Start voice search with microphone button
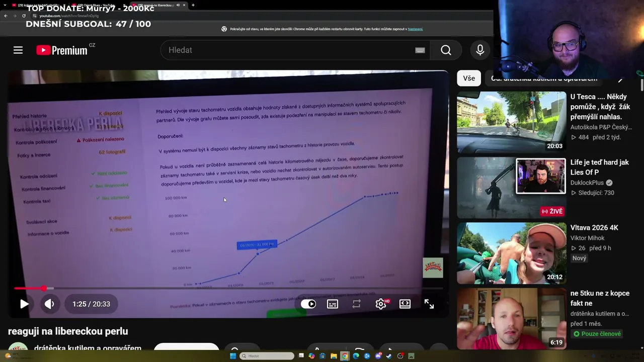This screenshot has height=362, width=644. 480,50
